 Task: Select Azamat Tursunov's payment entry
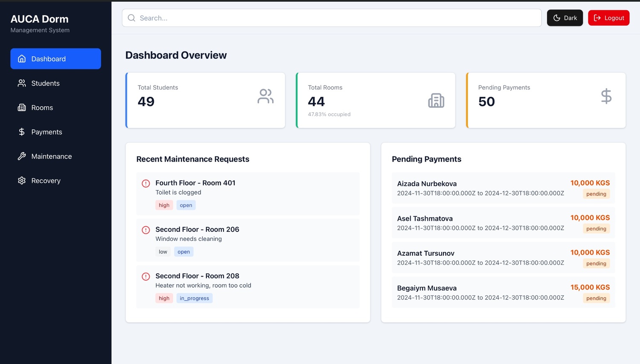[503, 258]
